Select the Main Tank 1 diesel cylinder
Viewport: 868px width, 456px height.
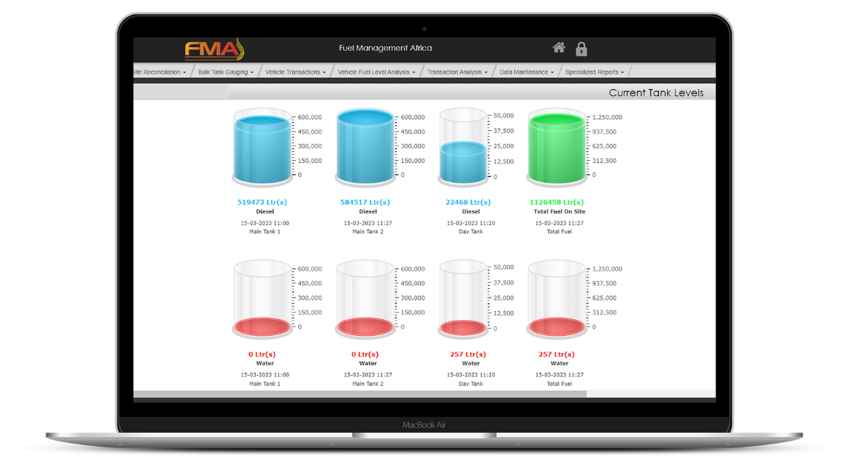point(261,148)
